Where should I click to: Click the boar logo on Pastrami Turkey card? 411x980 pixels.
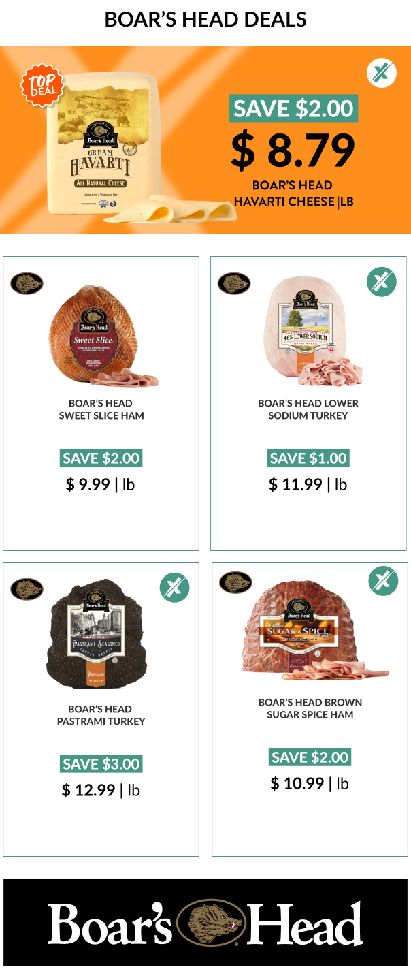coord(27,589)
